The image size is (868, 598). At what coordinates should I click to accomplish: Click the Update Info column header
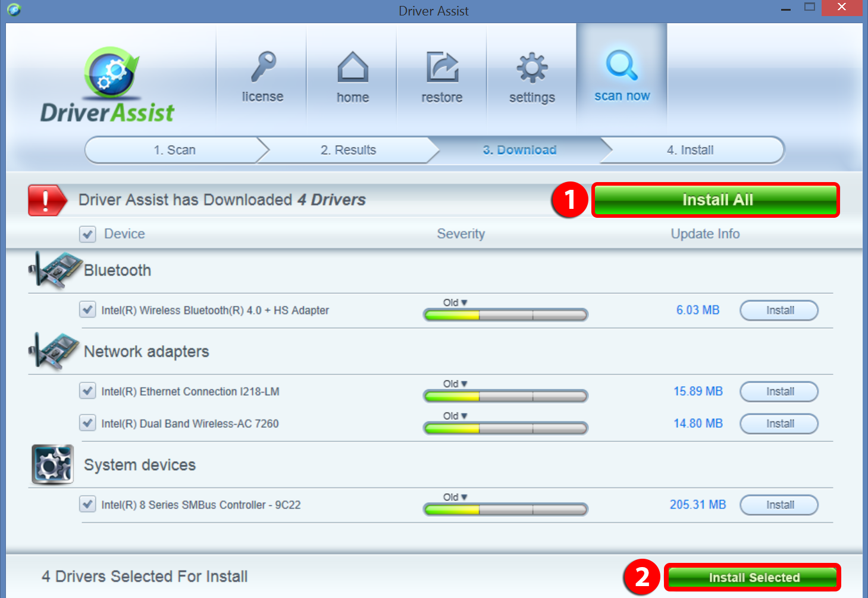tap(706, 234)
